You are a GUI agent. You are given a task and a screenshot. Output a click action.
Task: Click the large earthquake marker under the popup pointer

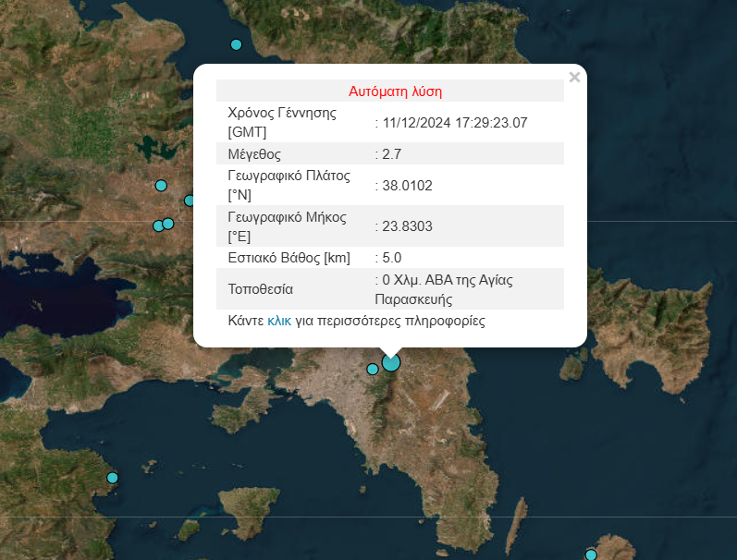[x=391, y=362]
